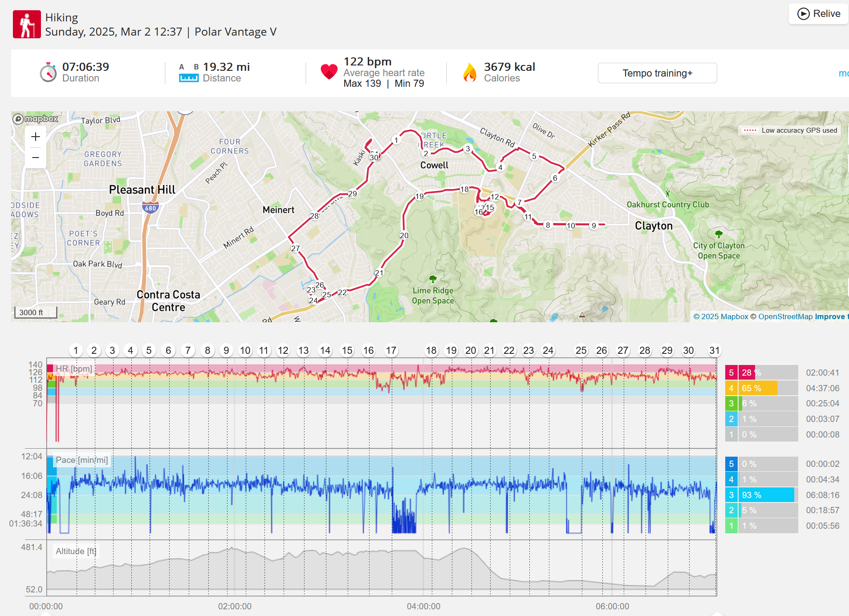Click lap 20 waypoint on map route
Viewport: 849px width, 616px height.
coord(404,235)
